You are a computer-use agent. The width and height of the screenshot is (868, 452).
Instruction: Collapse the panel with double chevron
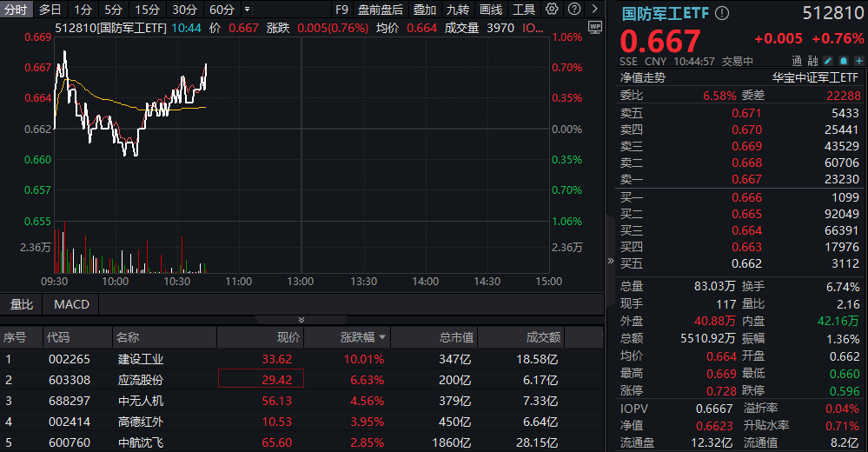click(x=301, y=321)
